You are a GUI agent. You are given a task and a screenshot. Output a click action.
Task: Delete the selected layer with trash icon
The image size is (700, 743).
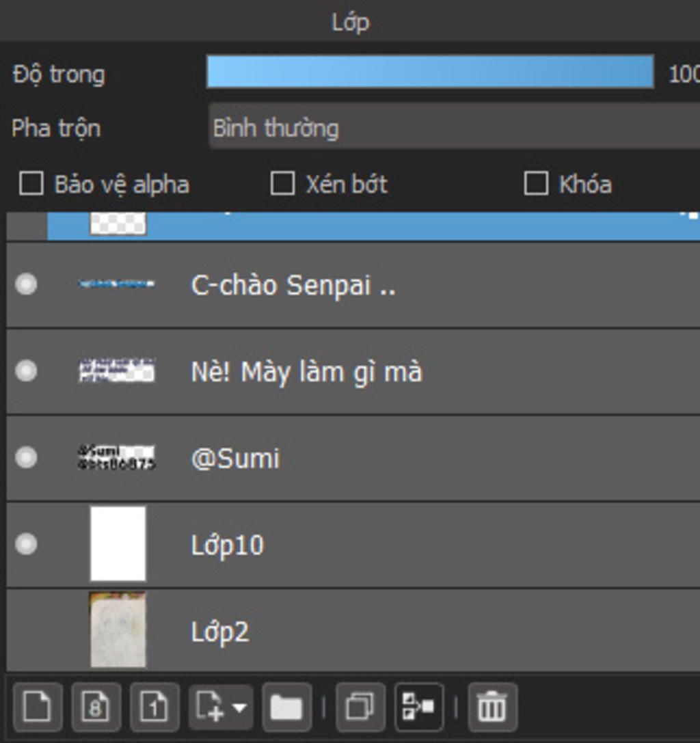pos(492,707)
